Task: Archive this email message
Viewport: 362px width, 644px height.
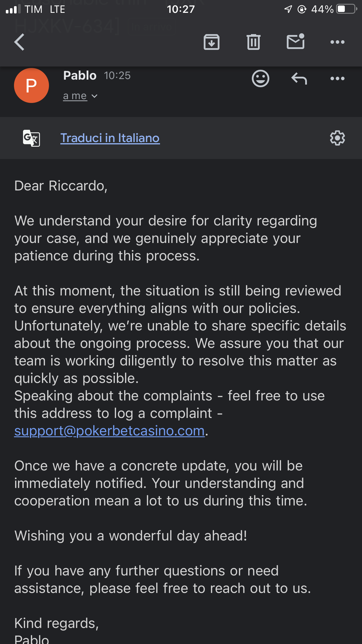Action: (211, 42)
